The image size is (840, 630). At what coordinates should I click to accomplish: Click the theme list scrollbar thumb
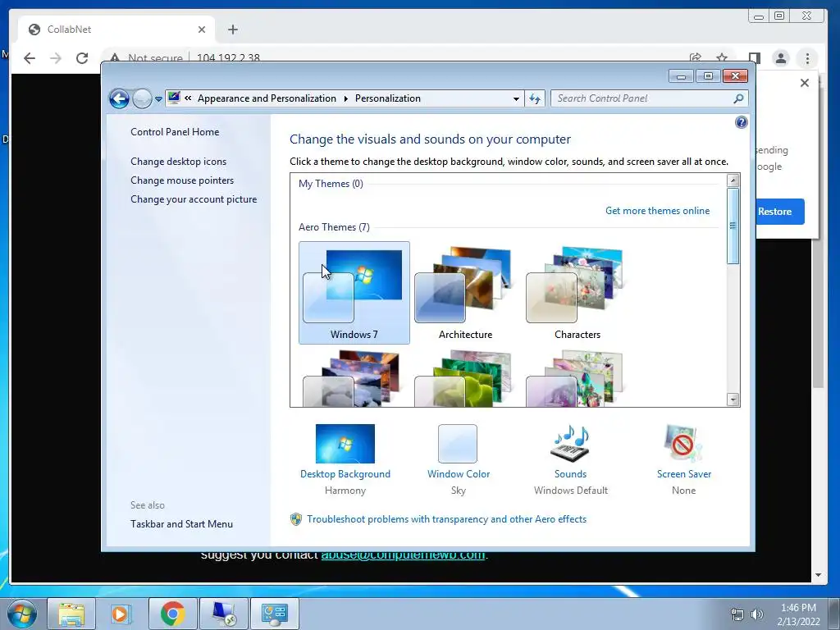pos(733,226)
